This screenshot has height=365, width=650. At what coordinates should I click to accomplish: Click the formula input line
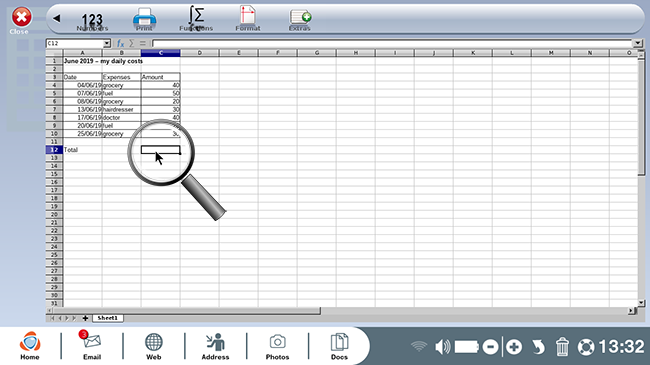tap(392, 43)
